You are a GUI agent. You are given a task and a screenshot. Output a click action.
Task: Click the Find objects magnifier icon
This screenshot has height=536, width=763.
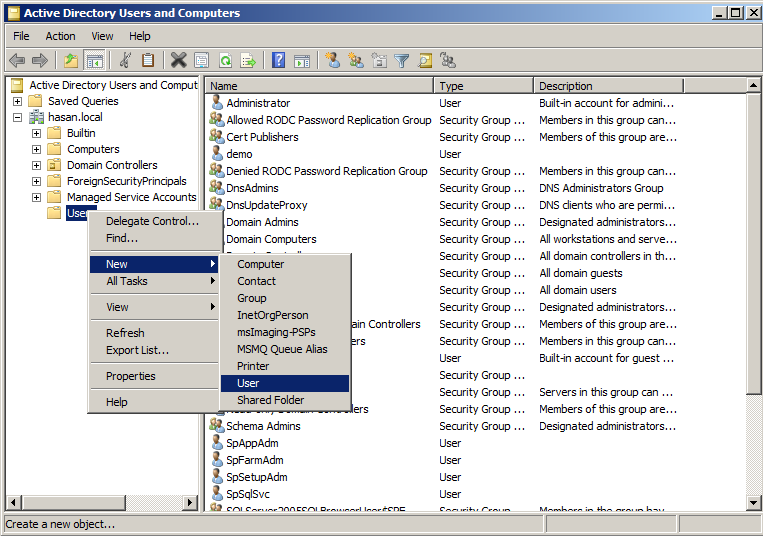point(425,60)
